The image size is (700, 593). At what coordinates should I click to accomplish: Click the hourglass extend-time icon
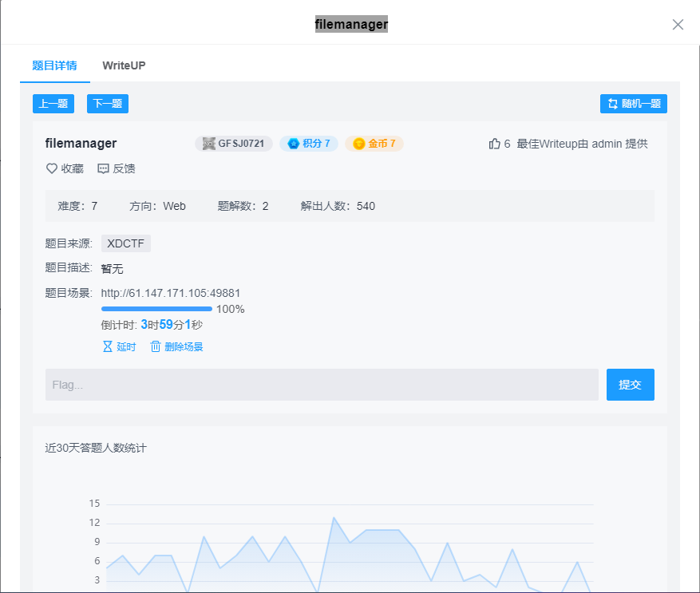coord(108,346)
